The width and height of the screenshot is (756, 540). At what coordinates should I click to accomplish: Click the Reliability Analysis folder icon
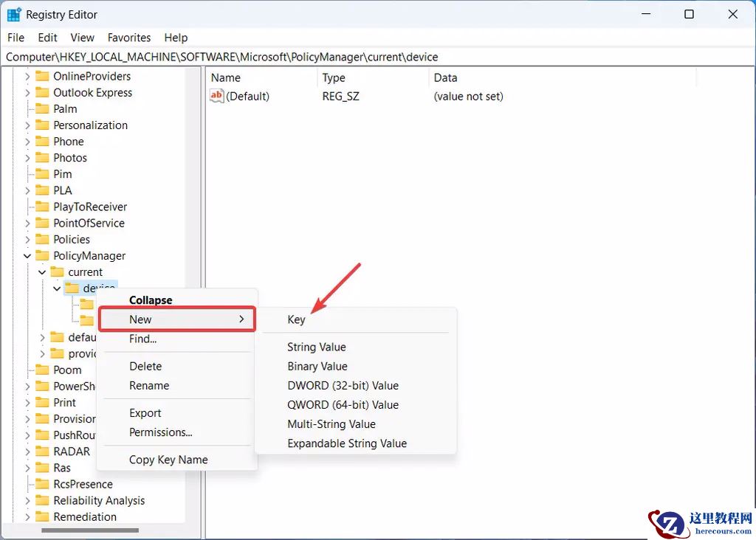click(42, 500)
